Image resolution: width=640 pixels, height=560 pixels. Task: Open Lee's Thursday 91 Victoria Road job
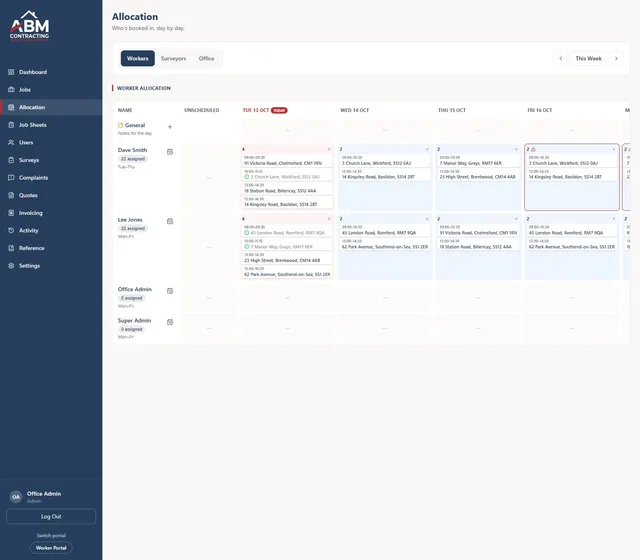[x=478, y=230]
